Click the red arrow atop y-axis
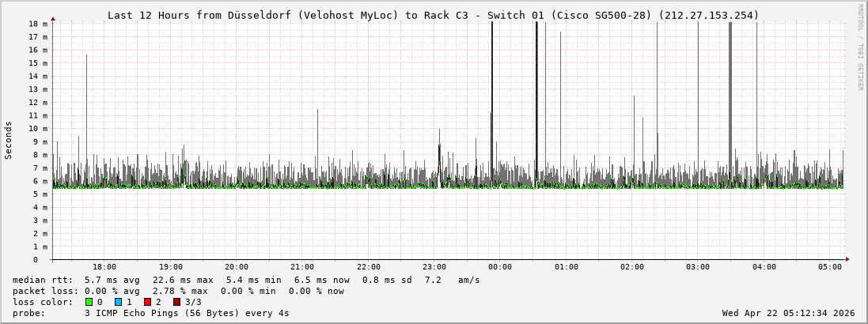Viewport: 868px width, 324px height. tap(53, 18)
